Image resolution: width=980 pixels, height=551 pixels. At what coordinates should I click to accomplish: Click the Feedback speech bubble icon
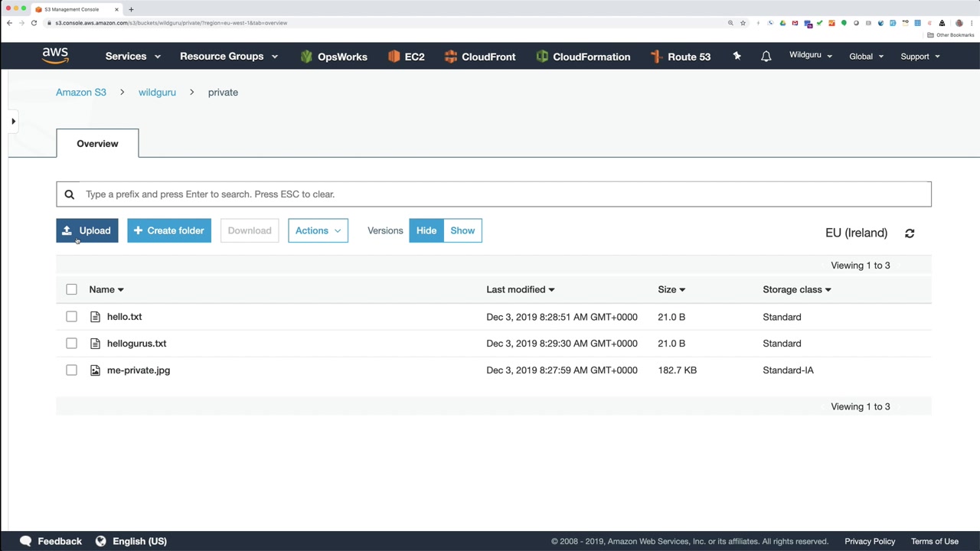25,541
